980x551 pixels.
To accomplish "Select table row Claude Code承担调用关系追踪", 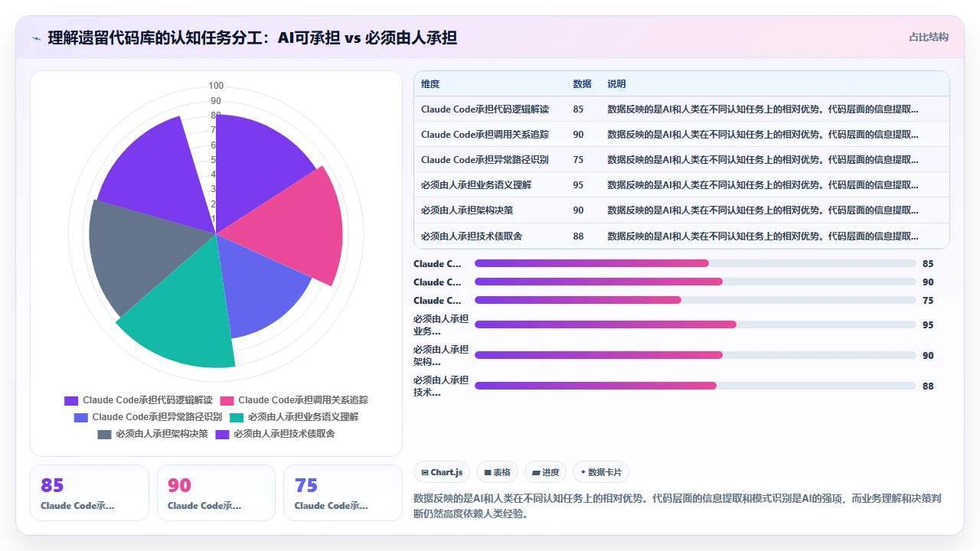I will (x=681, y=135).
